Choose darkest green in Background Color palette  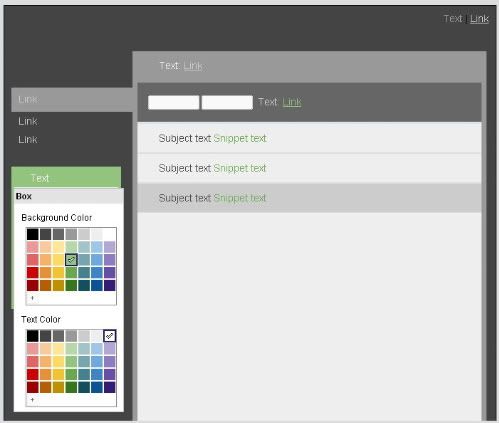click(x=71, y=285)
